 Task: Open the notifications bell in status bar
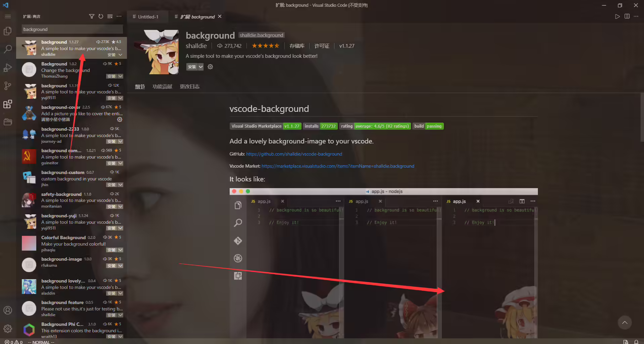636,342
